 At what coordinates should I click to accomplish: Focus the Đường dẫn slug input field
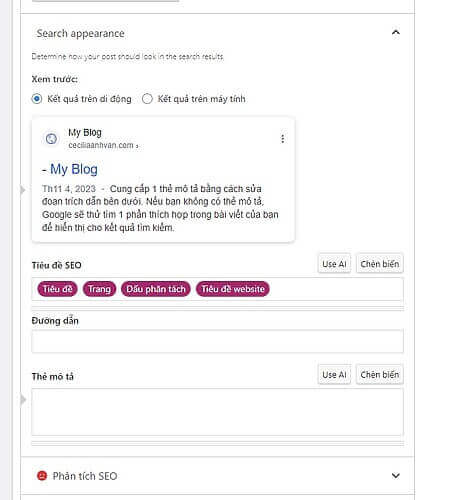(217, 341)
